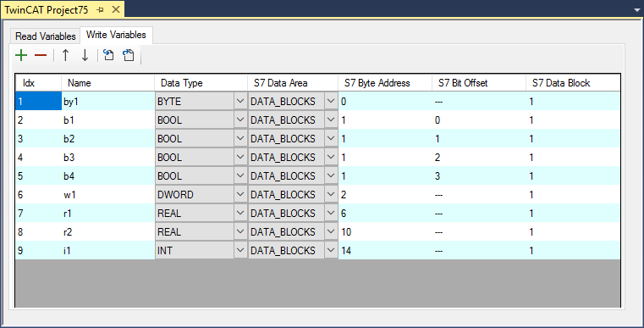
Task: Click byte address 14 for i1
Action: (385, 250)
